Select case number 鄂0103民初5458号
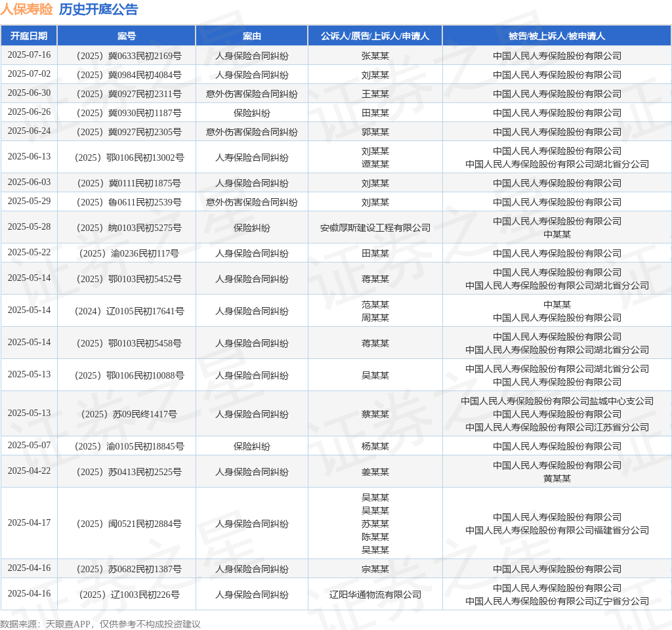 pos(129,343)
